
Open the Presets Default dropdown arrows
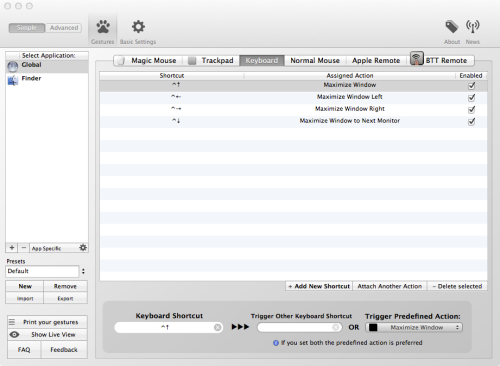83,271
